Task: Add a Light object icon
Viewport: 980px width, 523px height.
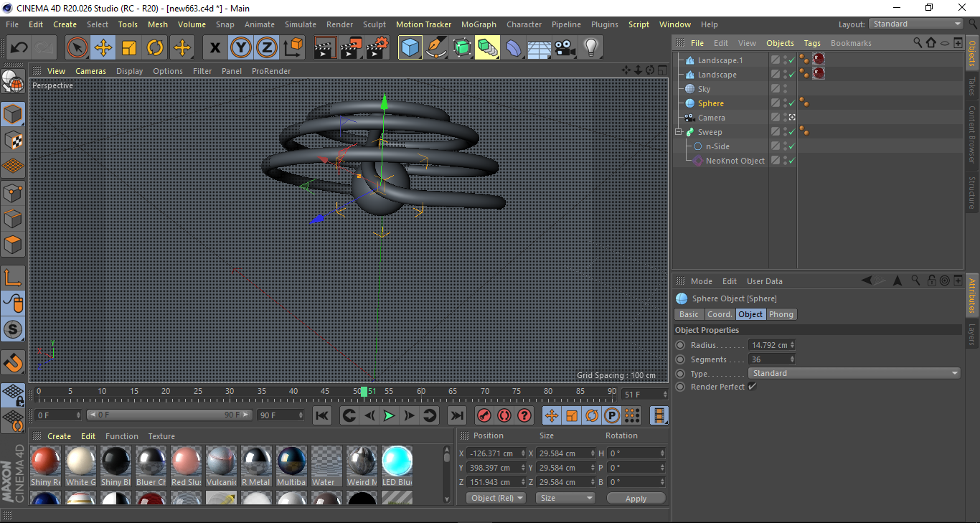Action: (x=590, y=48)
